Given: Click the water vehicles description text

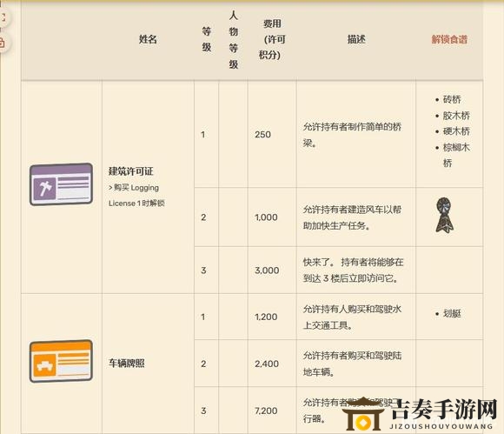Looking at the screenshot, I should coord(352,317).
